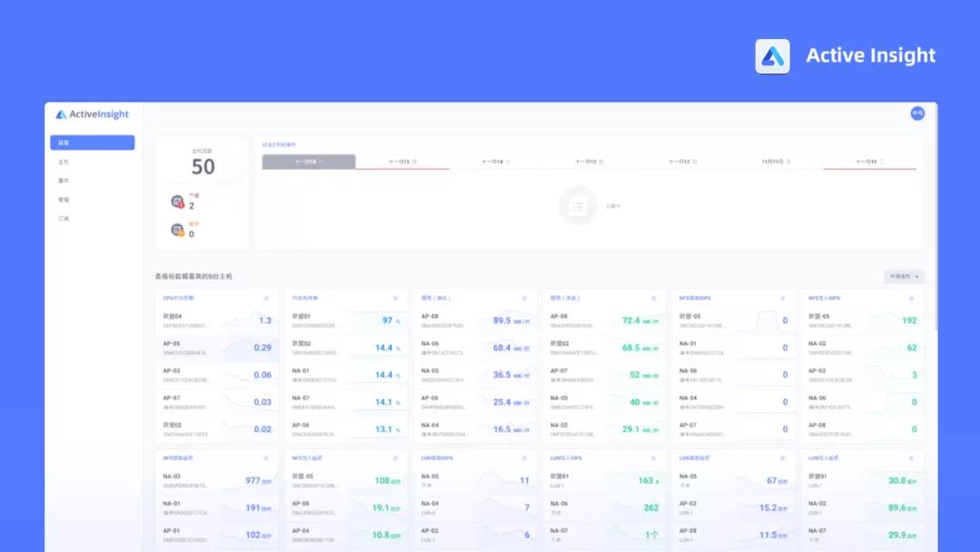Open the row showing 68.5

point(604,348)
